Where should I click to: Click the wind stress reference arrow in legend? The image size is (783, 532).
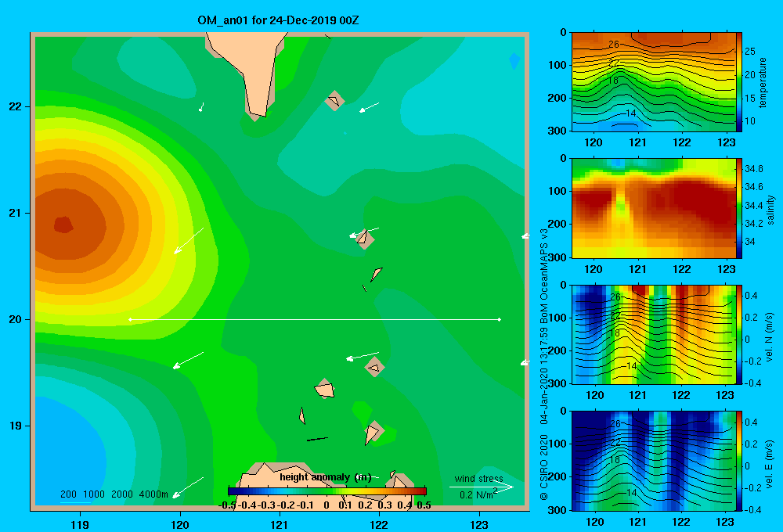[x=481, y=487]
